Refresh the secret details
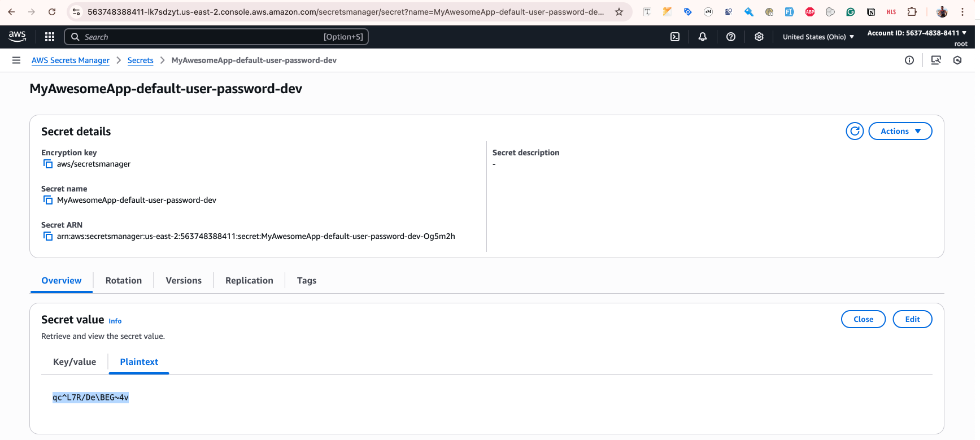Image resolution: width=980 pixels, height=440 pixels. [x=855, y=131]
